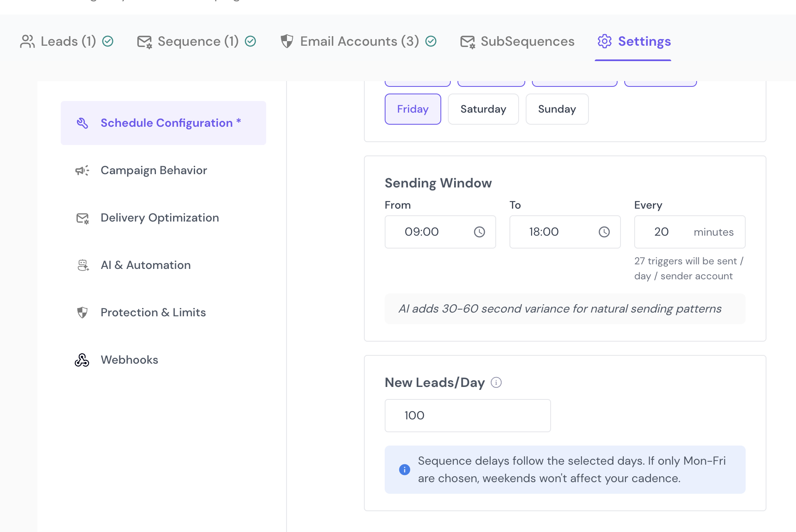Open time picker clock in To field

tap(604, 232)
